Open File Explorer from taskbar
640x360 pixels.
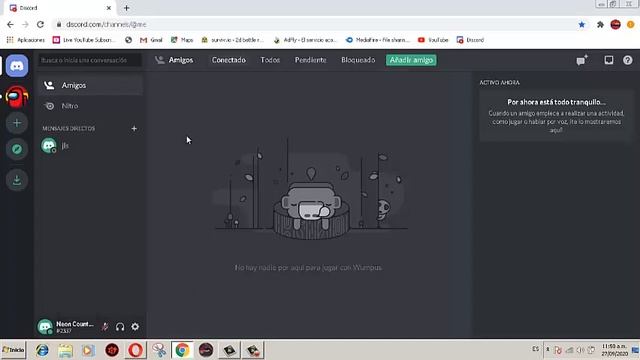(65, 350)
